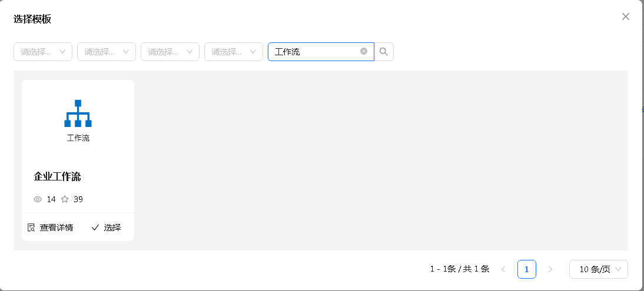Click the next page arrow
The image size is (644, 291).
[x=550, y=269]
